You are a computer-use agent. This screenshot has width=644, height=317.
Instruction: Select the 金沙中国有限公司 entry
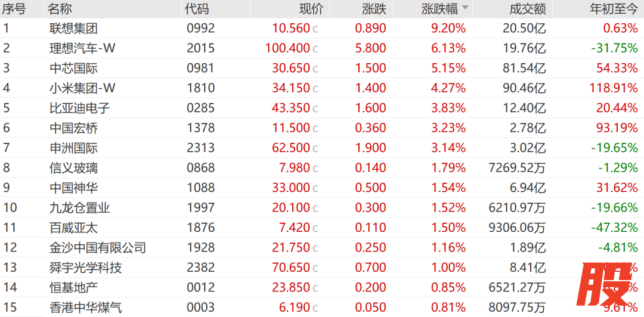tap(97, 248)
